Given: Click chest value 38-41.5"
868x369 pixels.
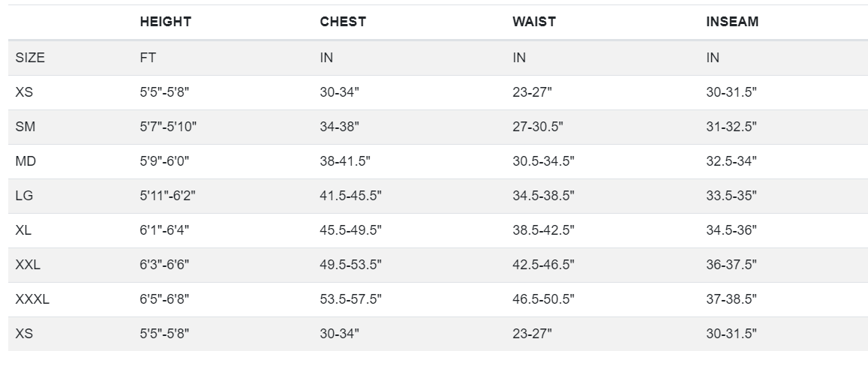Looking at the screenshot, I should click(345, 161).
